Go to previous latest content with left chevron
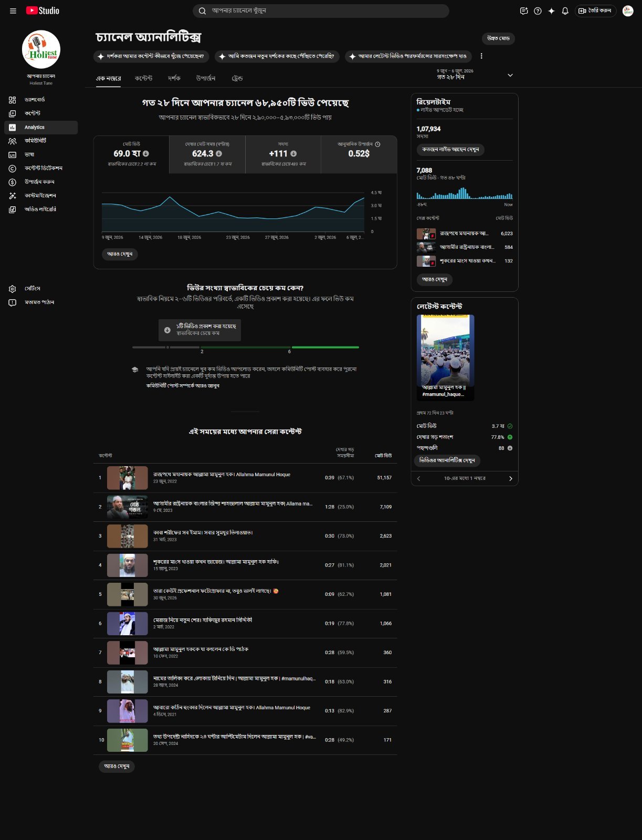 [x=418, y=478]
